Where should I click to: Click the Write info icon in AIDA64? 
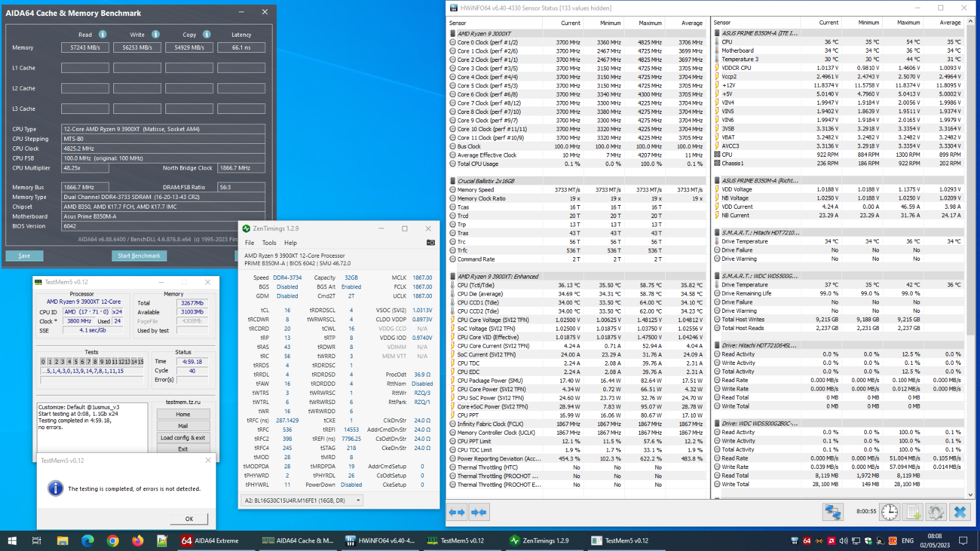[x=156, y=34]
